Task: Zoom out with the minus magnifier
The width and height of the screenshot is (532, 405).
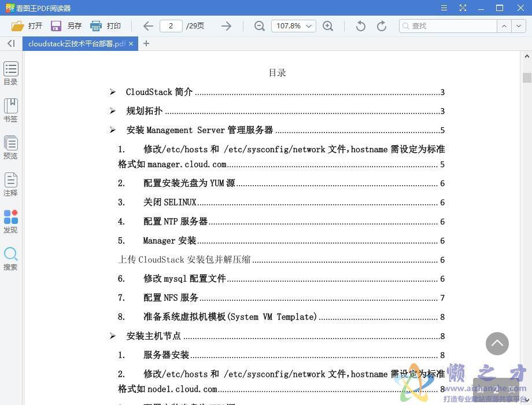Action: (x=260, y=26)
